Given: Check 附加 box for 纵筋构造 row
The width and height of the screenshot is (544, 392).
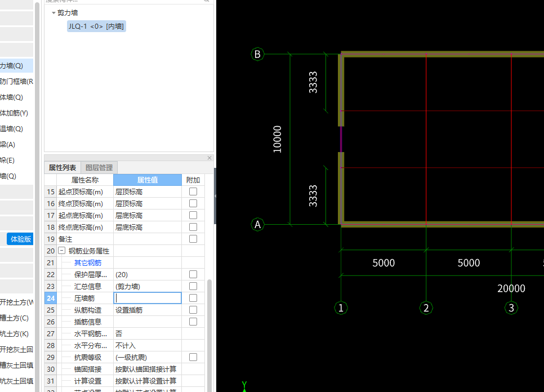Looking at the screenshot, I should (193, 310).
